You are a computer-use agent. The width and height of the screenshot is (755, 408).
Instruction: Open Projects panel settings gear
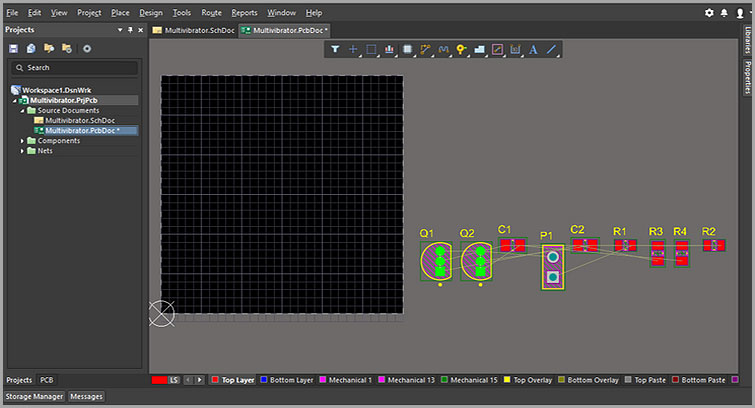(x=87, y=49)
